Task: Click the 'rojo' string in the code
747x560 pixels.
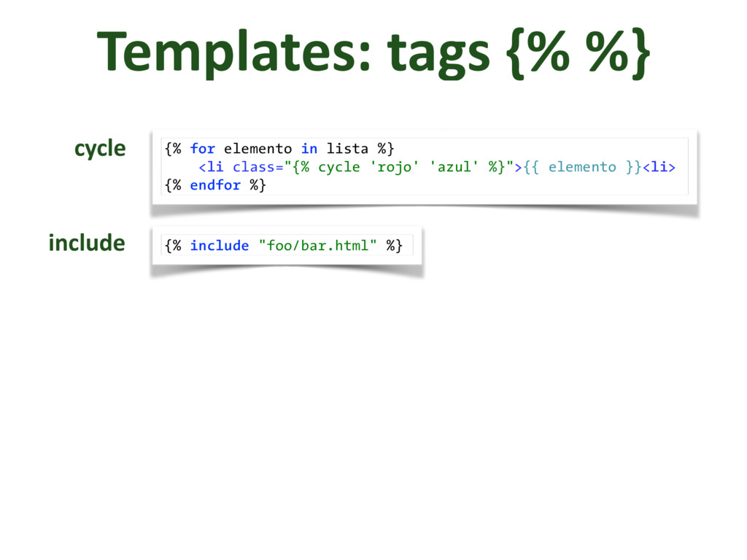Action: click(x=394, y=167)
